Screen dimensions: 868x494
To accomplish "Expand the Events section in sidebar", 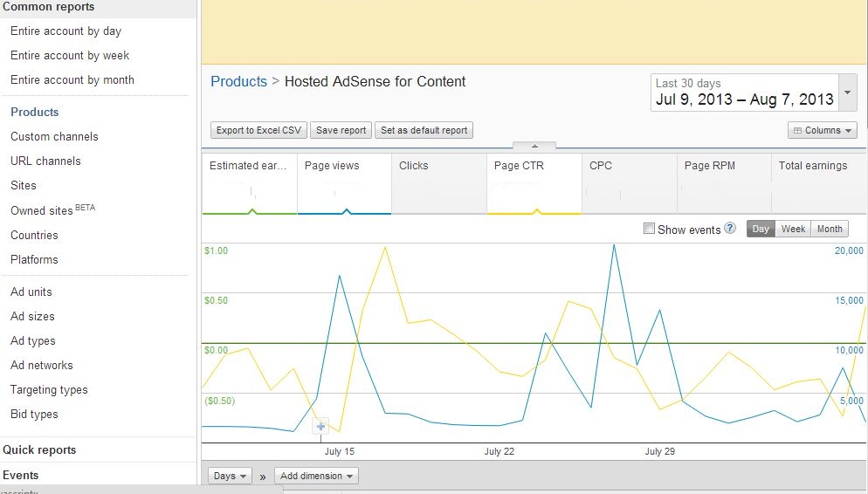I will click(x=20, y=475).
